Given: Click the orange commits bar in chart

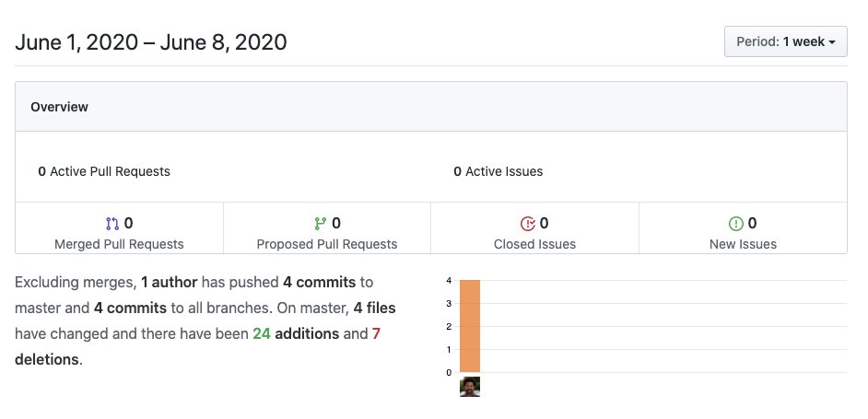Looking at the screenshot, I should (x=470, y=326).
